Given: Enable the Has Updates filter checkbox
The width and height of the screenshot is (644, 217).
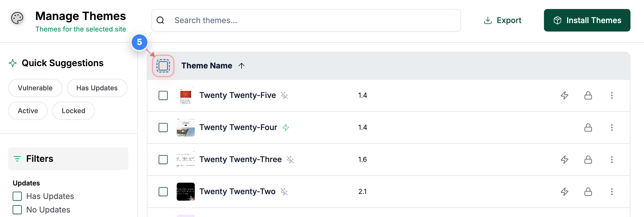Looking at the screenshot, I should pos(17,196).
